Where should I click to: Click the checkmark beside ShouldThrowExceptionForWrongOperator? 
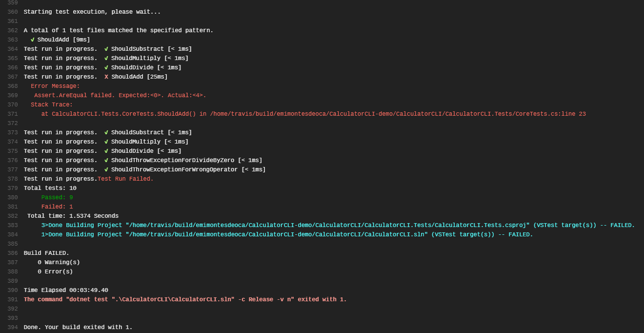pyautogui.click(x=106, y=169)
